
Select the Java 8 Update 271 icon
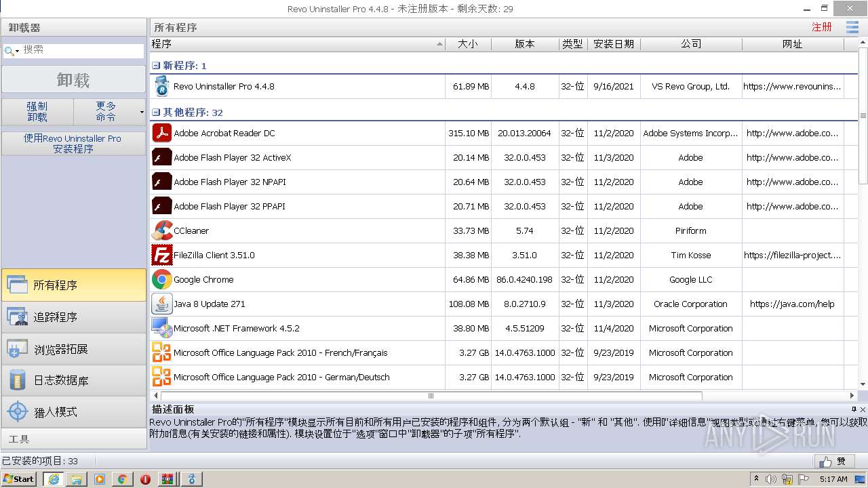point(161,304)
